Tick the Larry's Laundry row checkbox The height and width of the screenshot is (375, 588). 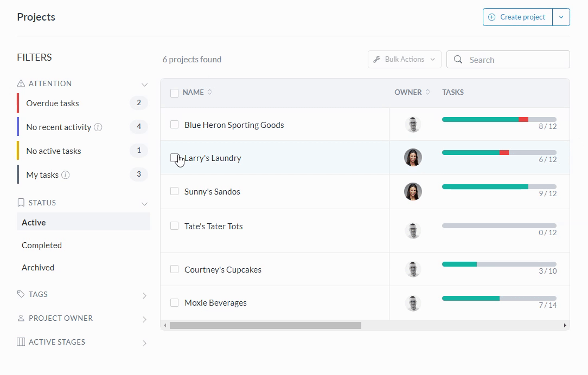(175, 158)
